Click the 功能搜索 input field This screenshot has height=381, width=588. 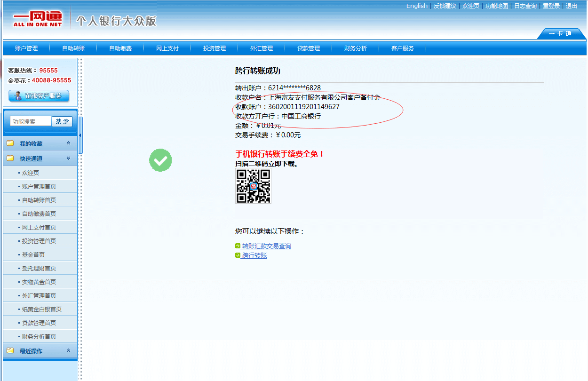[31, 121]
